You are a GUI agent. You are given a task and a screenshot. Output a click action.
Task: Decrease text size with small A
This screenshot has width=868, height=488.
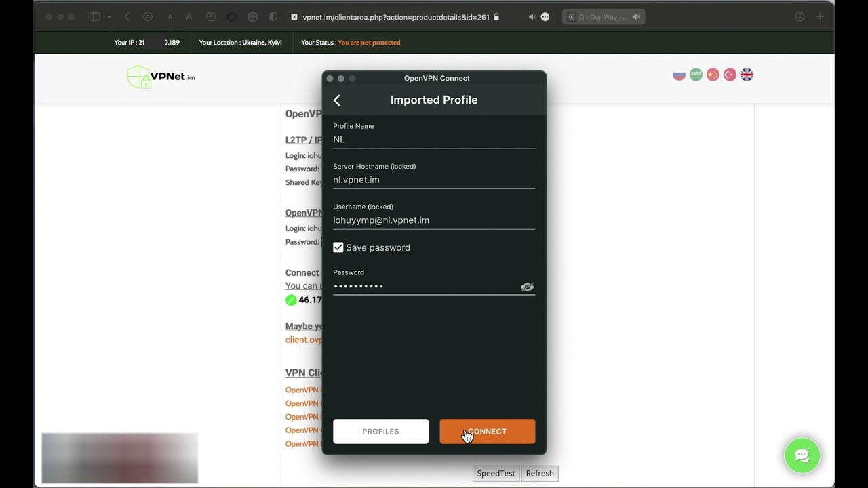pos(170,17)
